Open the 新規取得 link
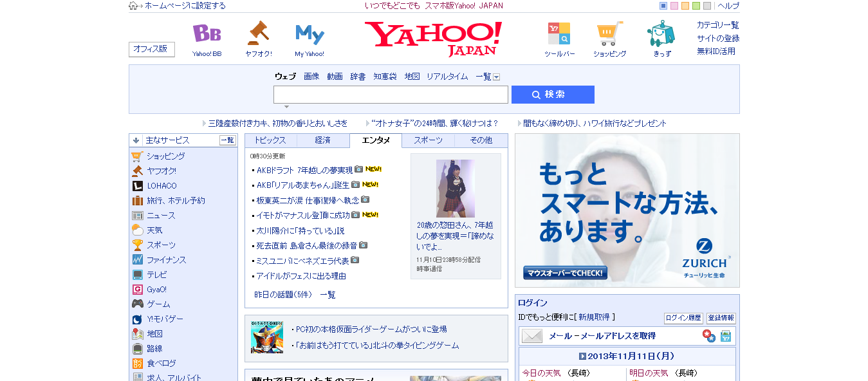The image size is (868, 381). [594, 317]
